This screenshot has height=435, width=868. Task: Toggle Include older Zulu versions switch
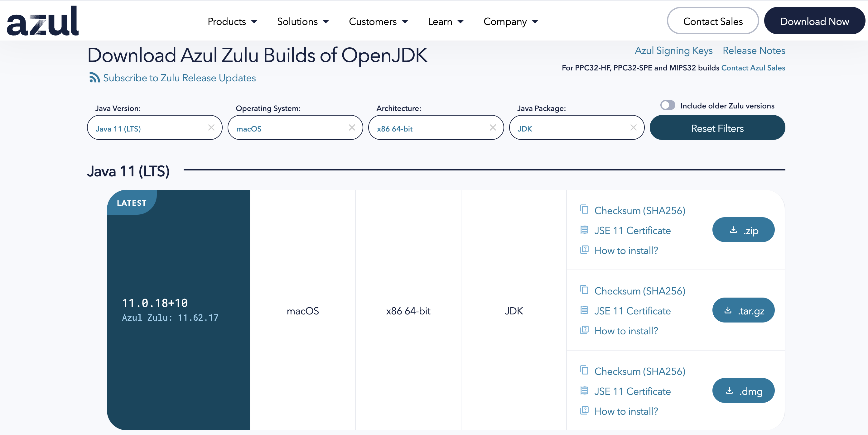pos(668,105)
